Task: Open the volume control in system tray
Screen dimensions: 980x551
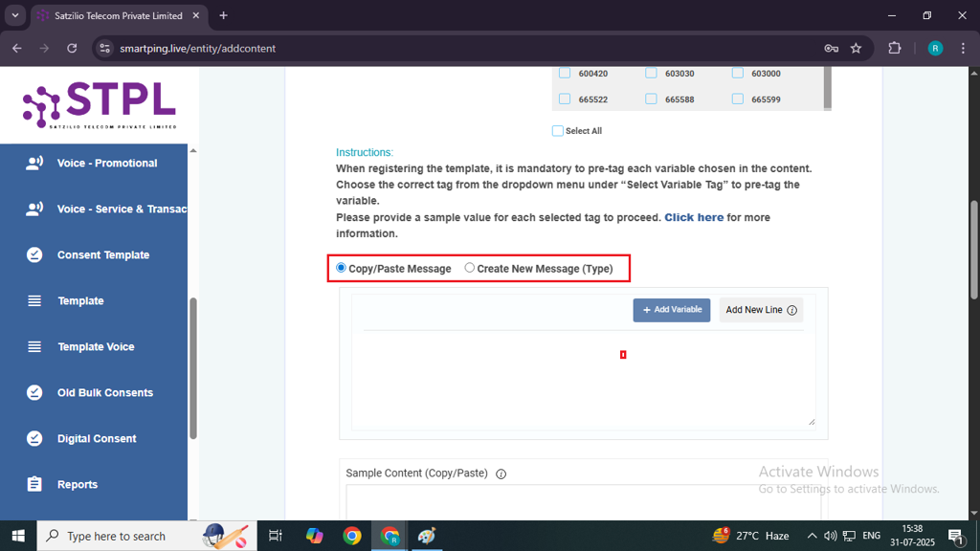Action: 830,536
